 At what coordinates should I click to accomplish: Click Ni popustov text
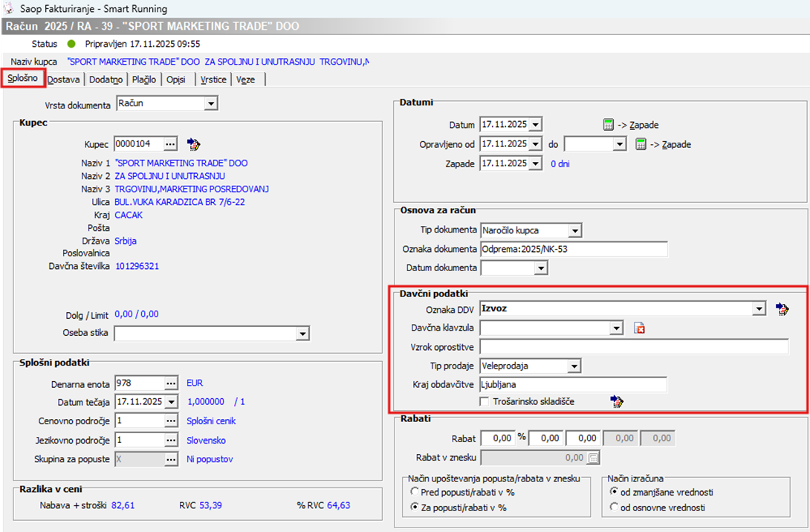pyautogui.click(x=210, y=459)
